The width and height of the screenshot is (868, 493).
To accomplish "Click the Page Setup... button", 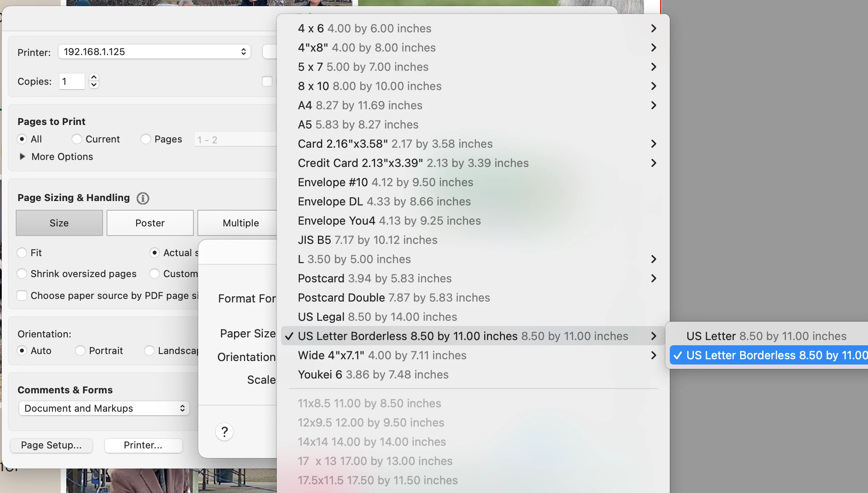I will point(52,445).
